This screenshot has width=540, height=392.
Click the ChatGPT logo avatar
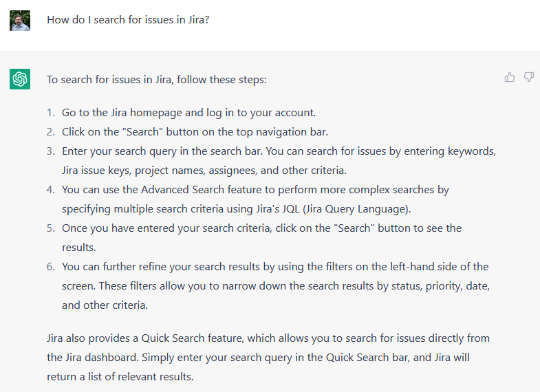tap(20, 79)
